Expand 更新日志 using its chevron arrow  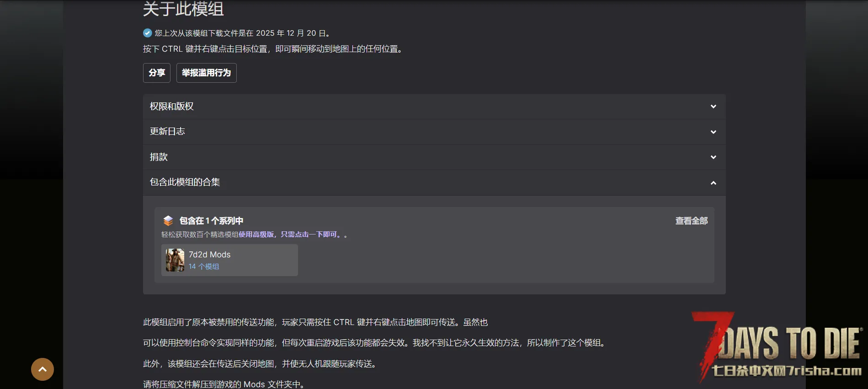(x=713, y=132)
